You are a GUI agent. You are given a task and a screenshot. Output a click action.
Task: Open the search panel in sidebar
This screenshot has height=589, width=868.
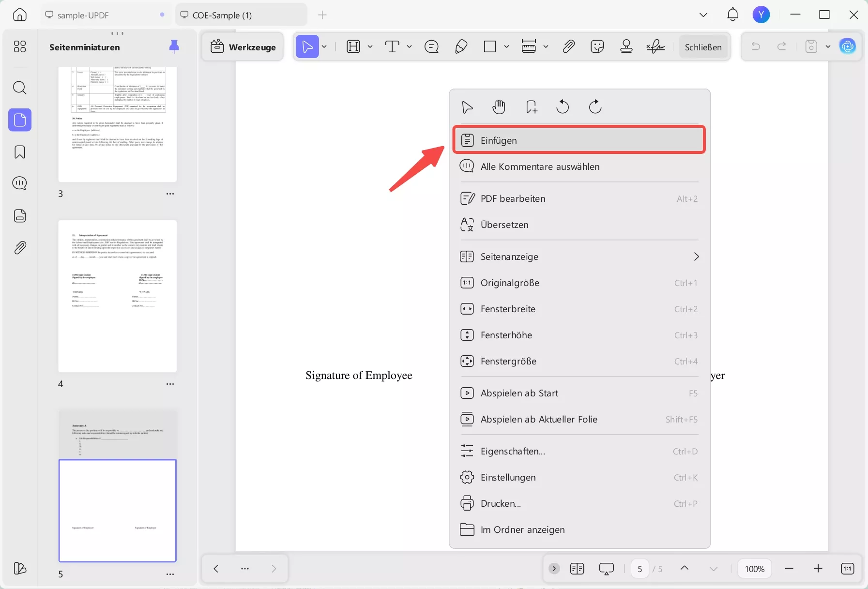(x=20, y=88)
